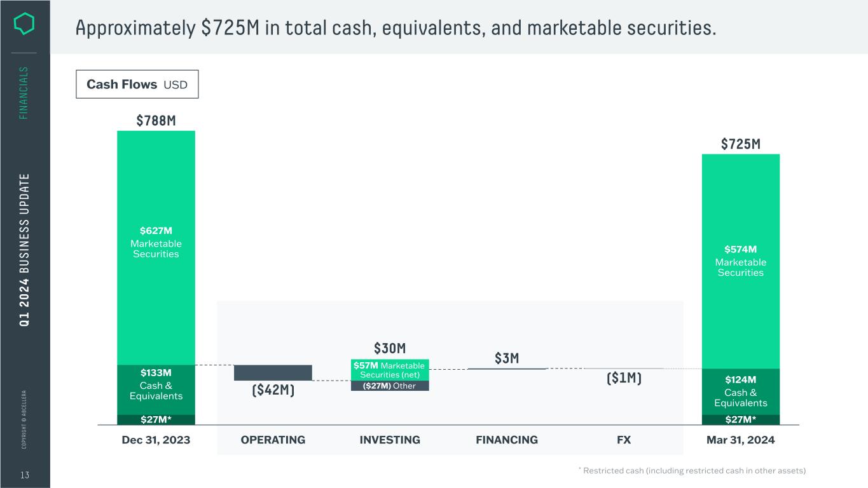
Task: Click the AbCellera logo icon
Action: coord(25,25)
